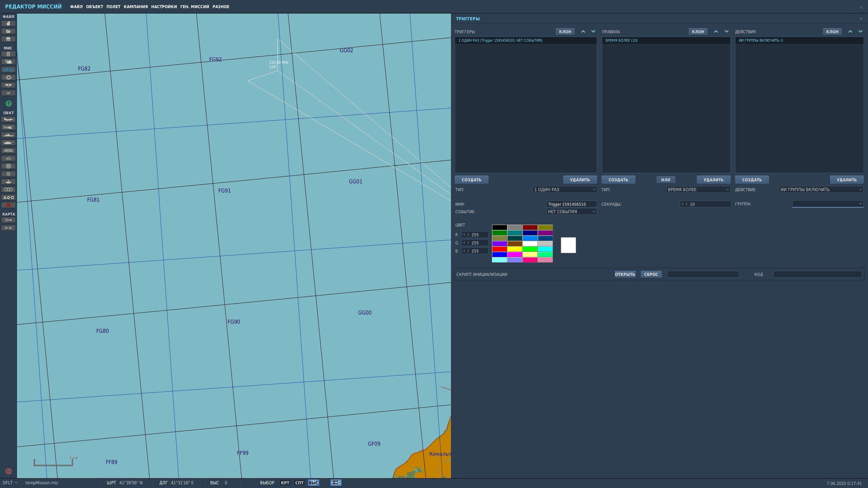Screen dimensions: 868x488
Task: Toggle the ВЫС altitude mode button
Action: [314, 483]
